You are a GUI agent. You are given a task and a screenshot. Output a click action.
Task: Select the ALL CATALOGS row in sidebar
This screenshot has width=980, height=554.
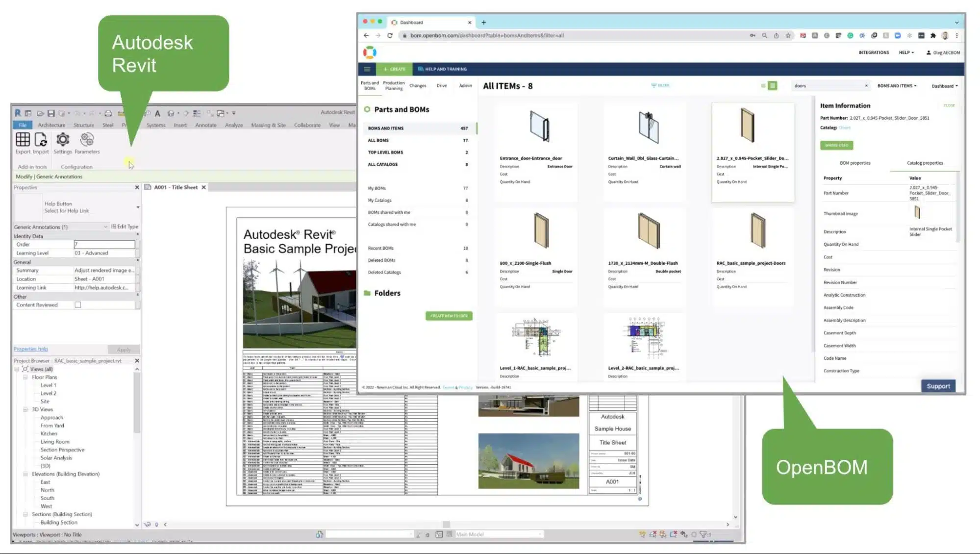418,165
